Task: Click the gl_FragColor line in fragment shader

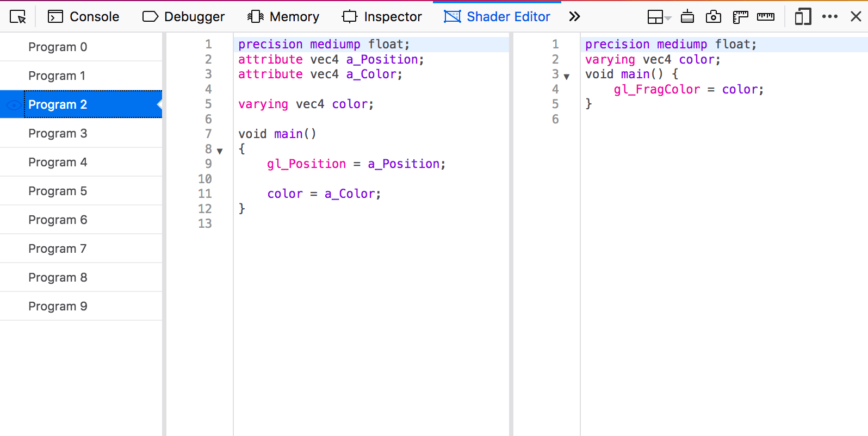Action: [689, 90]
